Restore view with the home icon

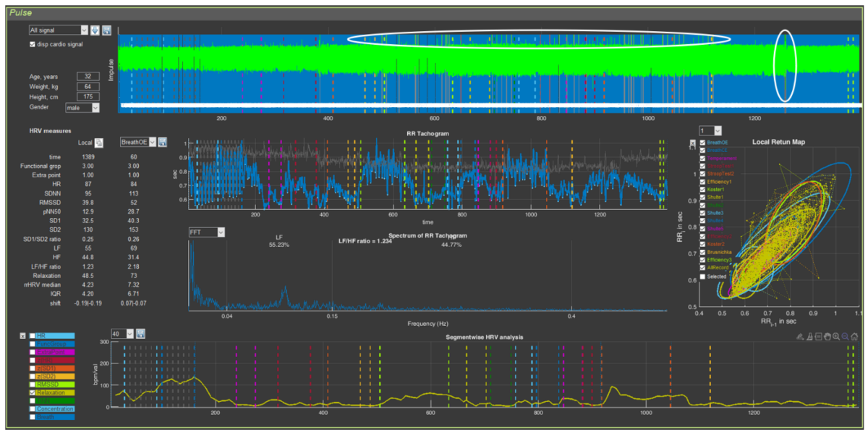point(854,337)
